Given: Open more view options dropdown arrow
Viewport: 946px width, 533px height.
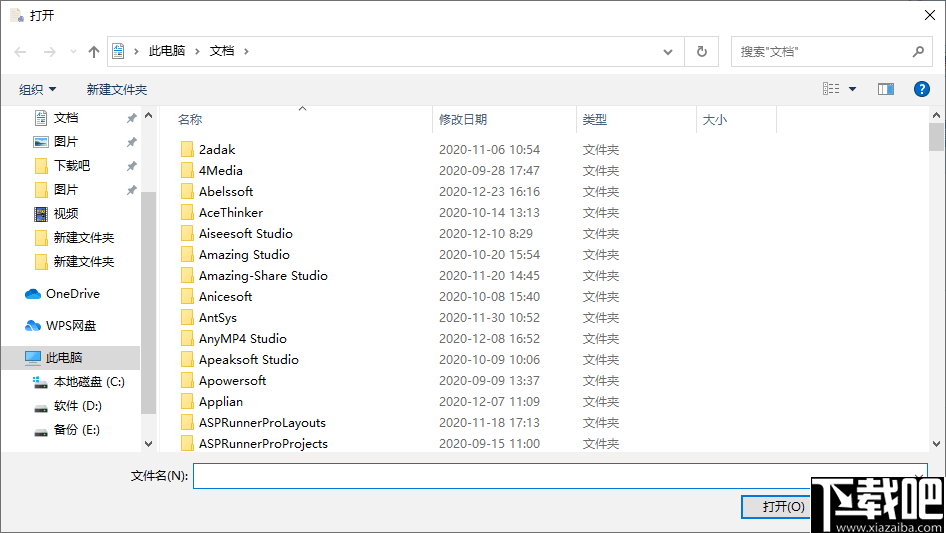Looking at the screenshot, I should click(x=852, y=89).
